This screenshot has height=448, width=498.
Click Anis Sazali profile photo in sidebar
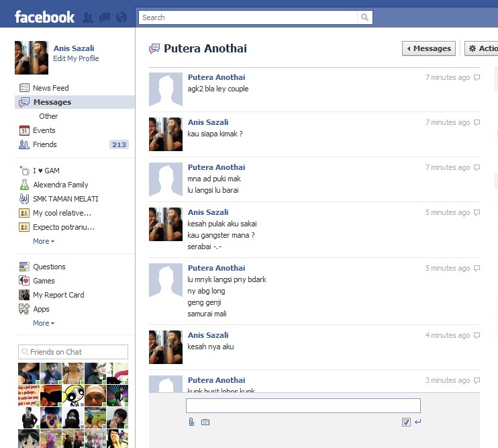32,58
